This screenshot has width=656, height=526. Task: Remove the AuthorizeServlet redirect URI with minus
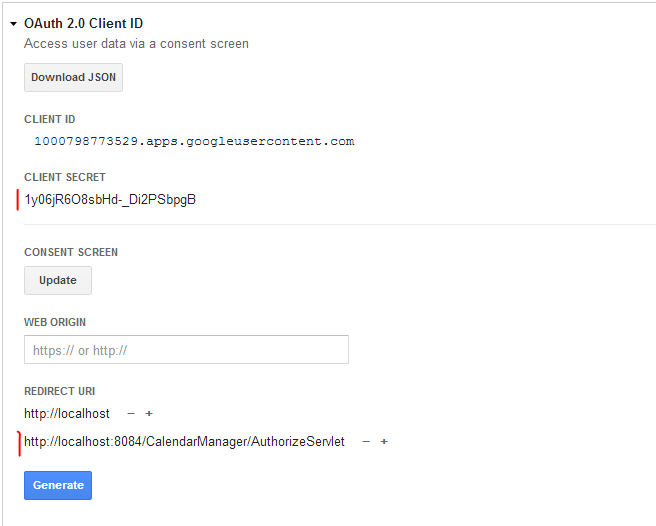(x=366, y=441)
